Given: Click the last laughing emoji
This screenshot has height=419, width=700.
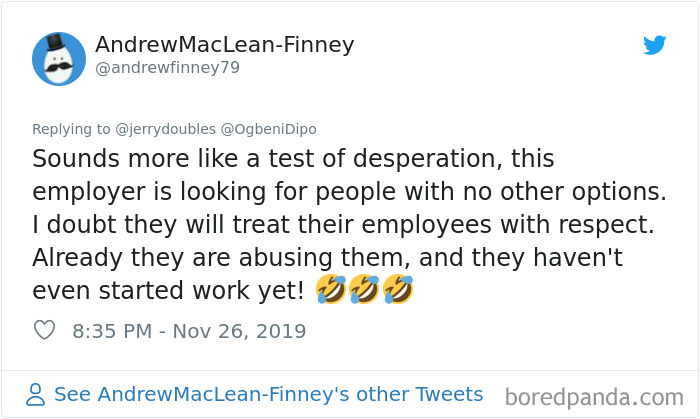Looking at the screenshot, I should 398,290.
